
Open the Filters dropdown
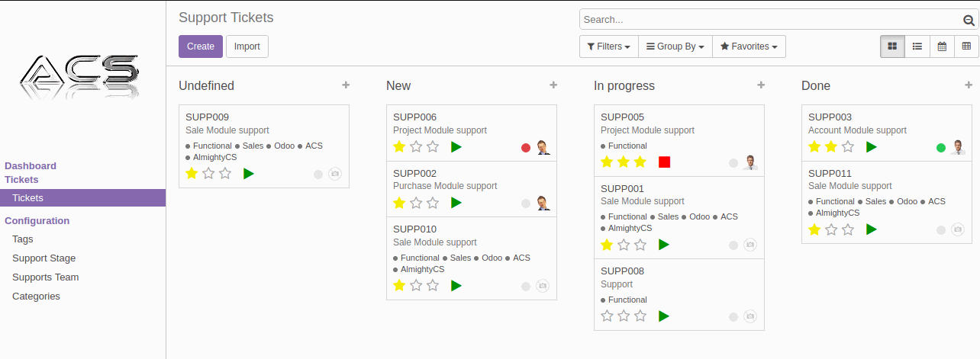[608, 46]
